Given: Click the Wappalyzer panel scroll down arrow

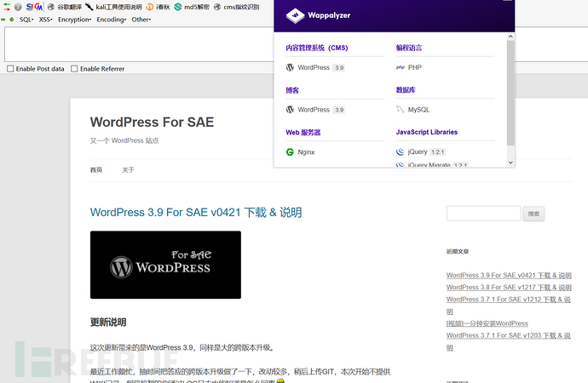Looking at the screenshot, I should click(x=510, y=163).
